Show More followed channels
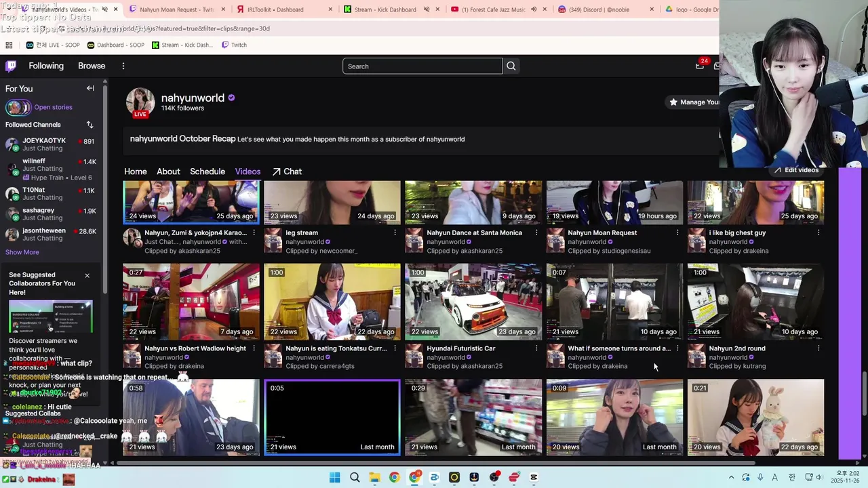Screen dimensions: 868x488 click(x=22, y=252)
